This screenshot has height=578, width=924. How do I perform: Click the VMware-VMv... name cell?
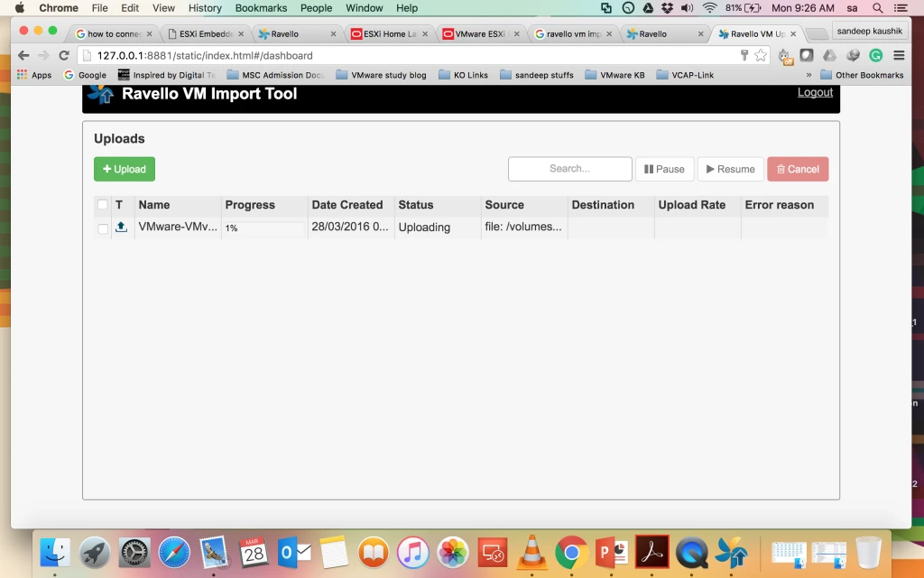(178, 227)
